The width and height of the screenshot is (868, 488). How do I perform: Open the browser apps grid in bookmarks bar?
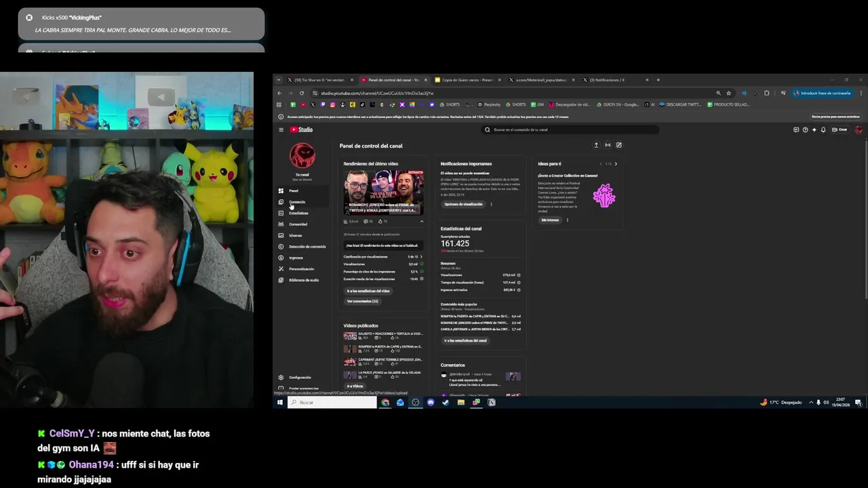point(279,104)
